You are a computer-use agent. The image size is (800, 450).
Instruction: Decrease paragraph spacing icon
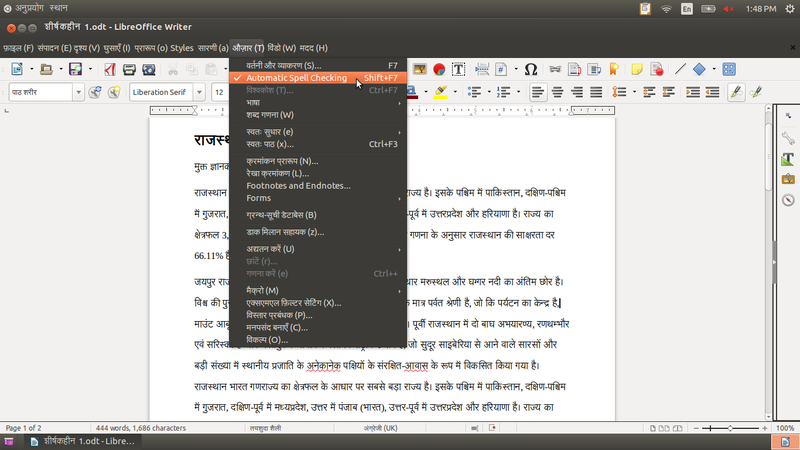pos(668,92)
